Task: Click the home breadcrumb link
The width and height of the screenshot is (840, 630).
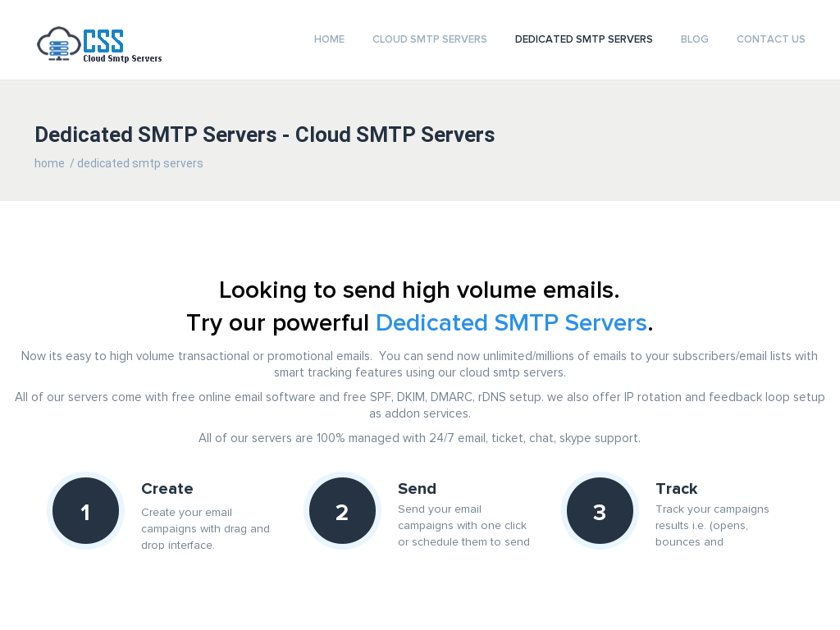Action: tap(49, 163)
